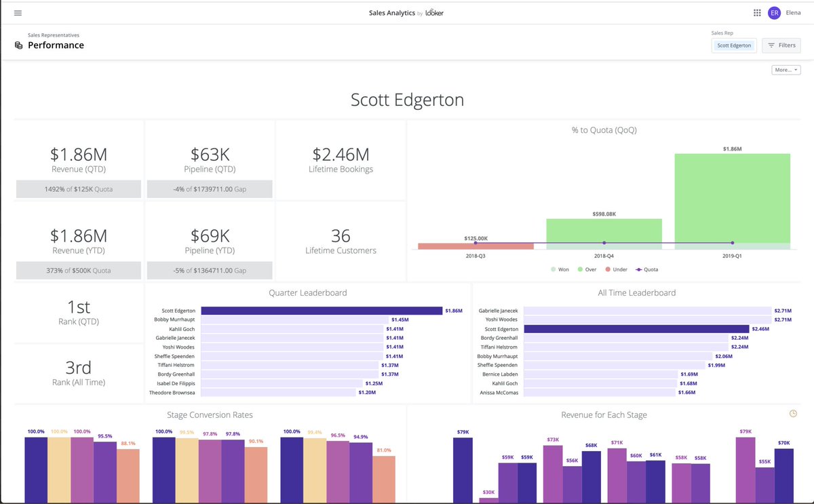814x504 pixels.
Task: Click the Sales Representatives breadcrumb
Action: pyautogui.click(x=54, y=35)
